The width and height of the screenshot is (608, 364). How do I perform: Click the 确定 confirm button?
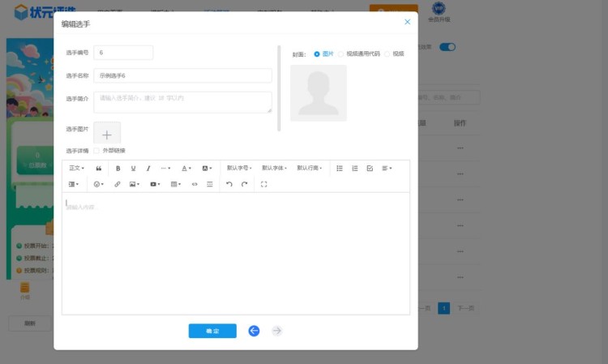pyautogui.click(x=212, y=331)
